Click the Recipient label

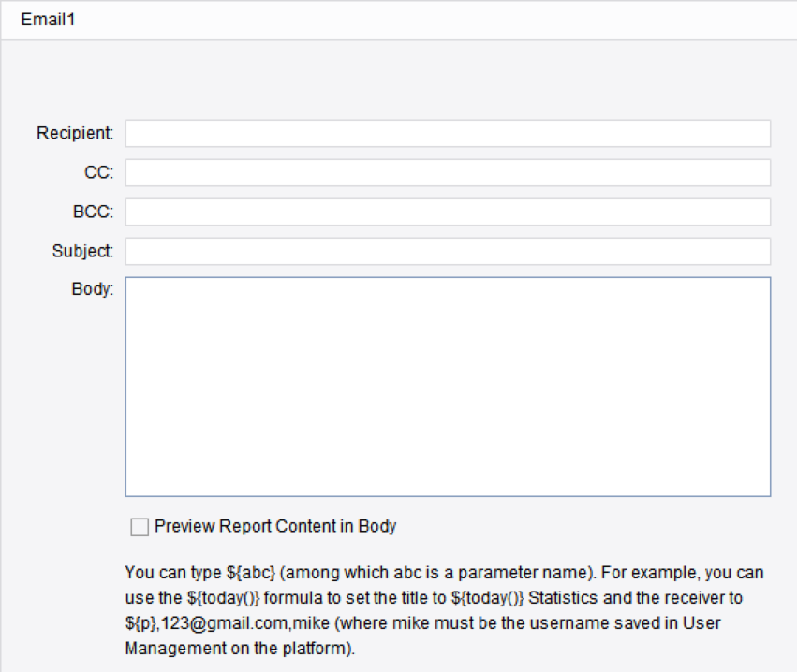(75, 133)
